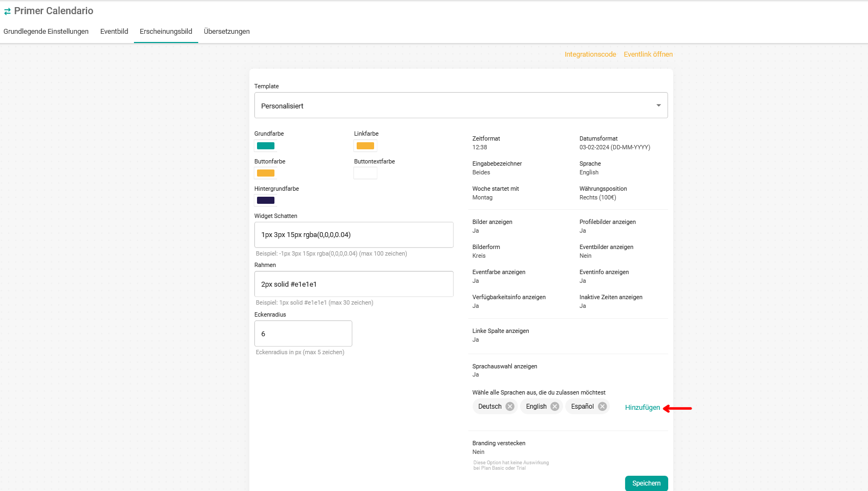Change the Sprache setting English
Screen dimensions: 868x491
point(589,173)
